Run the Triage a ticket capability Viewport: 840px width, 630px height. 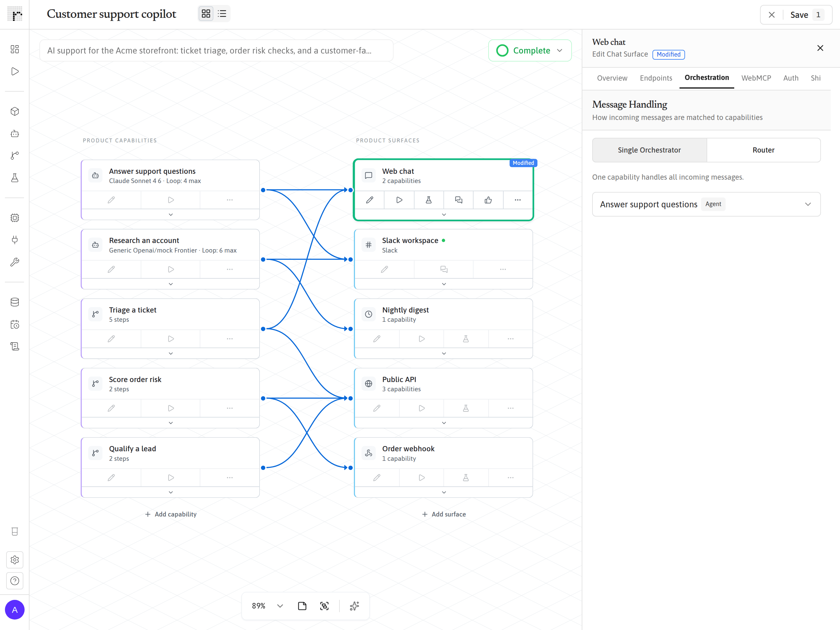(x=171, y=339)
